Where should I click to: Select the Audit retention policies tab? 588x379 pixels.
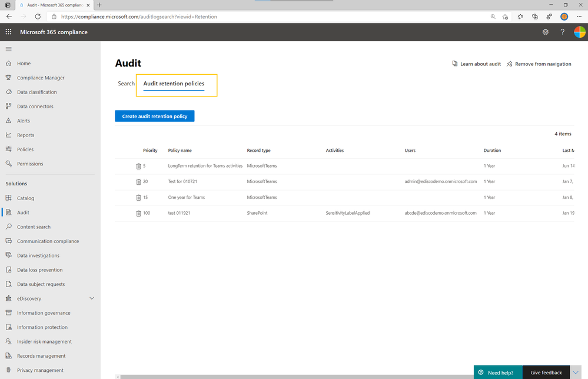coord(174,84)
